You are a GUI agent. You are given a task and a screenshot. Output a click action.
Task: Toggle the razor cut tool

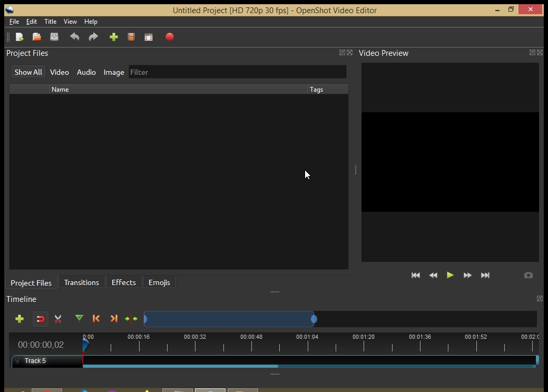(58, 319)
